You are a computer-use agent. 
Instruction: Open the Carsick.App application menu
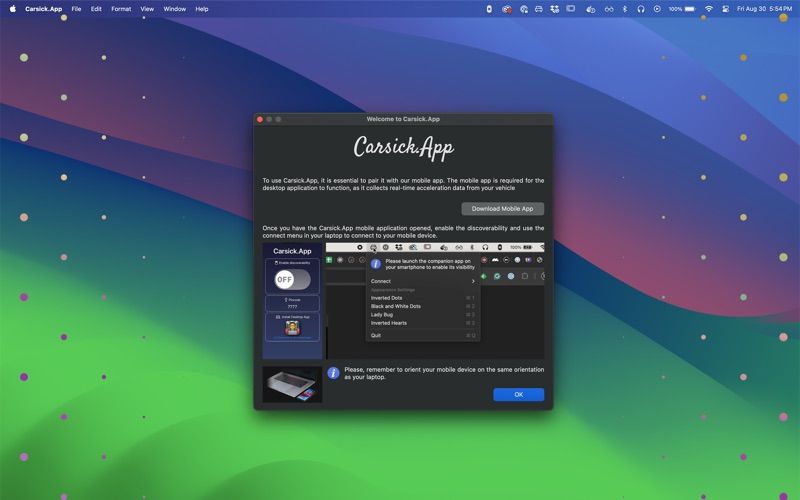tap(43, 9)
